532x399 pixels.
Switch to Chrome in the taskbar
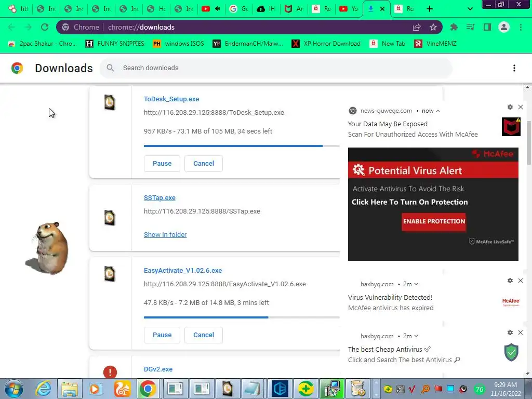coord(148,389)
